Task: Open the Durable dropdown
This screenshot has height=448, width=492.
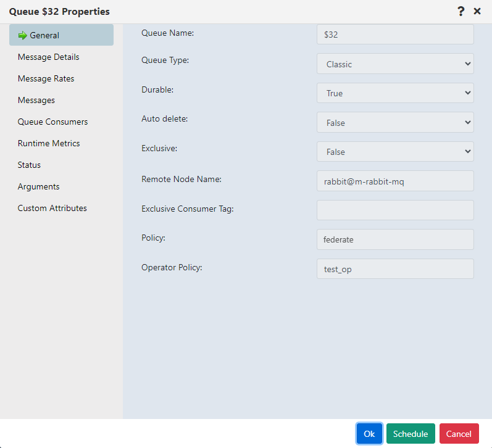Action: coord(395,93)
